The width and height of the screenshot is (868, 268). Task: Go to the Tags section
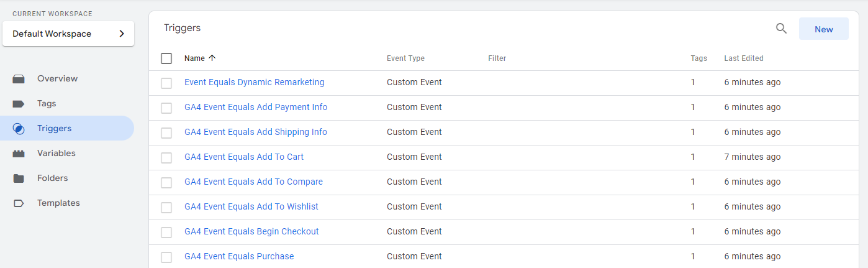(47, 104)
